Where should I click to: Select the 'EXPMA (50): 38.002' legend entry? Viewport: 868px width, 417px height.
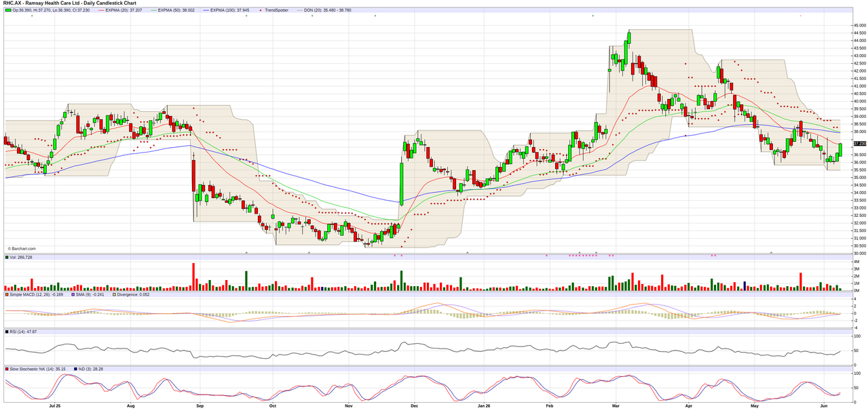click(x=172, y=10)
